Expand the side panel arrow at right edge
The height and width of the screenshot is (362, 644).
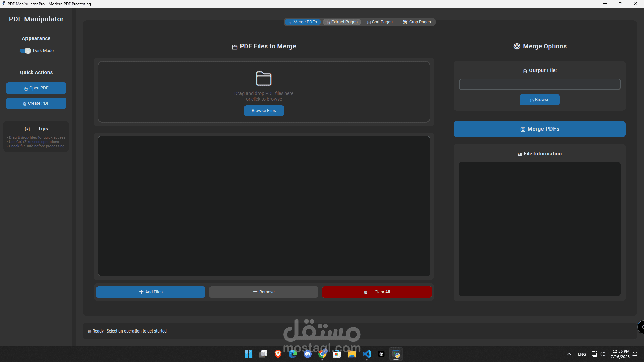pos(641,327)
